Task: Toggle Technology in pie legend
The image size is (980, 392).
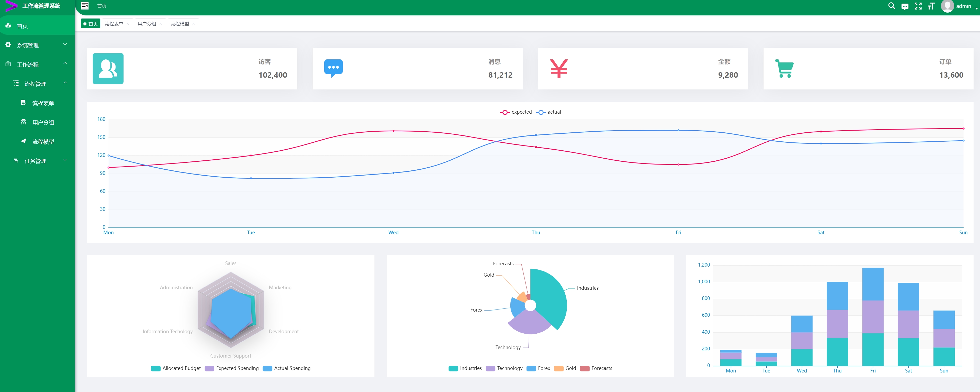Action: coord(504,368)
